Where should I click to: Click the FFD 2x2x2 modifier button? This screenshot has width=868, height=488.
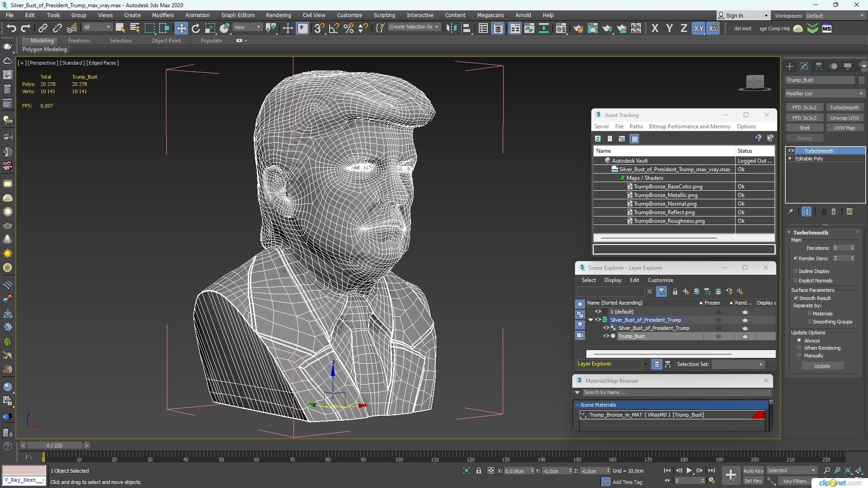click(x=804, y=108)
